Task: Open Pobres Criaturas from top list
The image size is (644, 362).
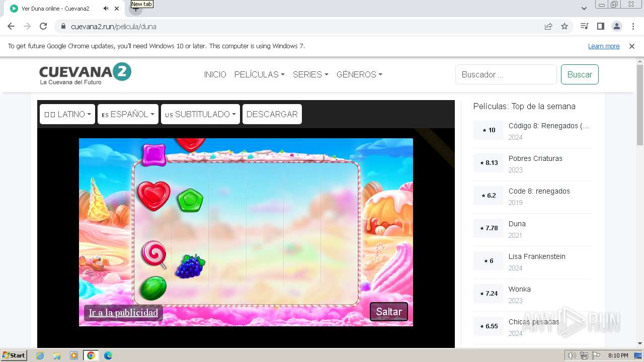Action: pos(535,158)
